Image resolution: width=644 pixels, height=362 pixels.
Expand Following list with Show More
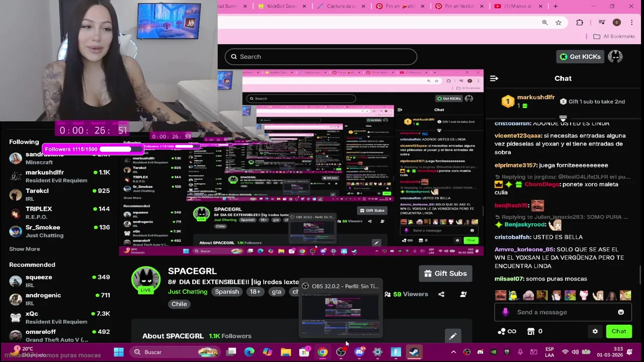tap(24, 249)
